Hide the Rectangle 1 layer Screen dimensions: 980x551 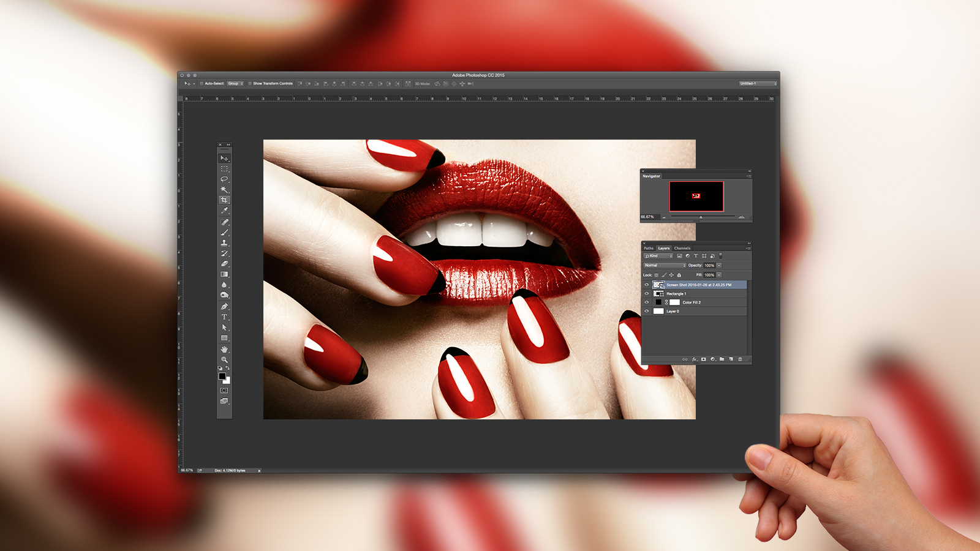tap(646, 293)
